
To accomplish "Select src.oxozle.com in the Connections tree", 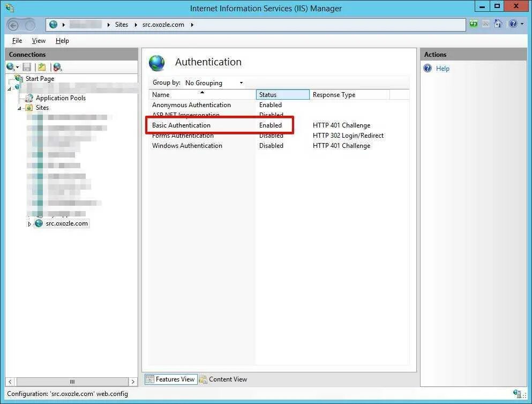I will 66,223.
